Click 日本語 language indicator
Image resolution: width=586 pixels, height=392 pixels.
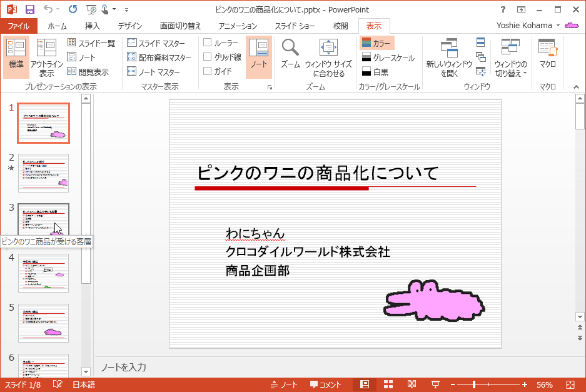pos(84,384)
